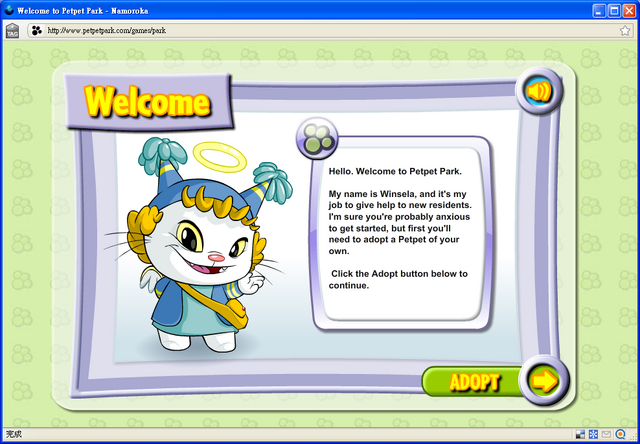The image size is (640, 444).
Task: Click the checkered squares status bar icon
Action: (580, 434)
